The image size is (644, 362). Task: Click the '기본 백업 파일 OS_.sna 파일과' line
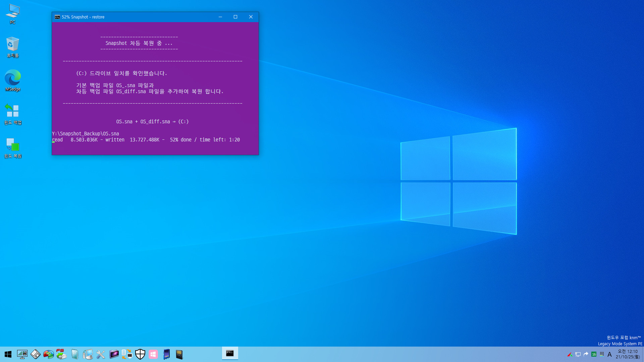pos(115,85)
